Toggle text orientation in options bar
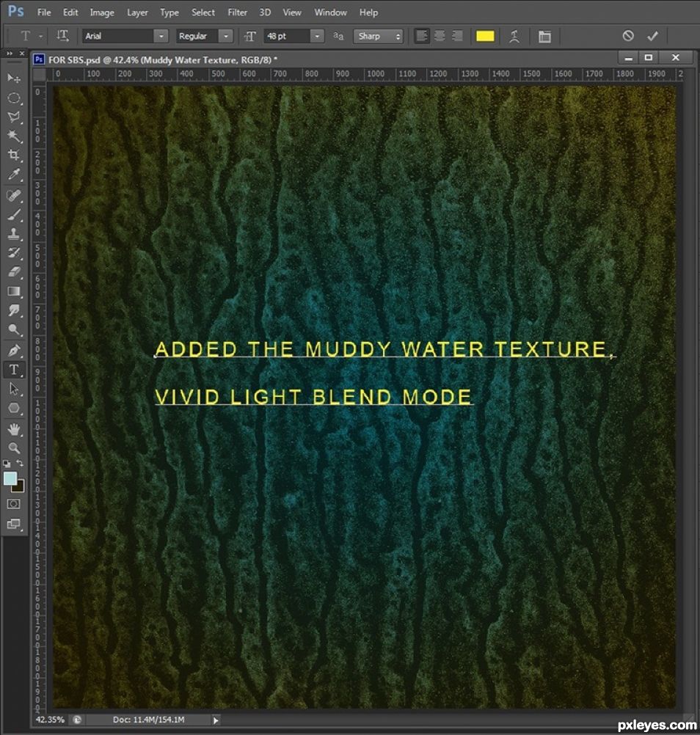The image size is (700, 735). click(x=62, y=36)
